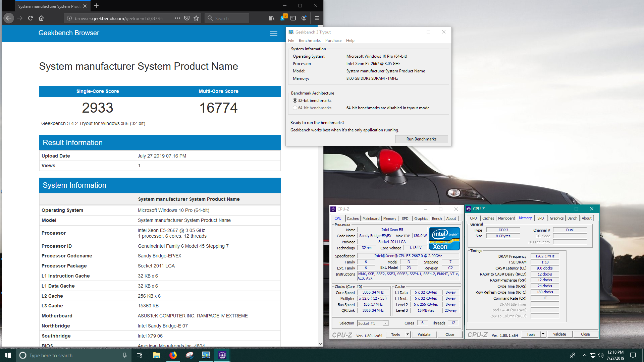This screenshot has height=362, width=644.
Task: Switch to Mainboard tab in left CPU-Z
Action: click(x=371, y=219)
